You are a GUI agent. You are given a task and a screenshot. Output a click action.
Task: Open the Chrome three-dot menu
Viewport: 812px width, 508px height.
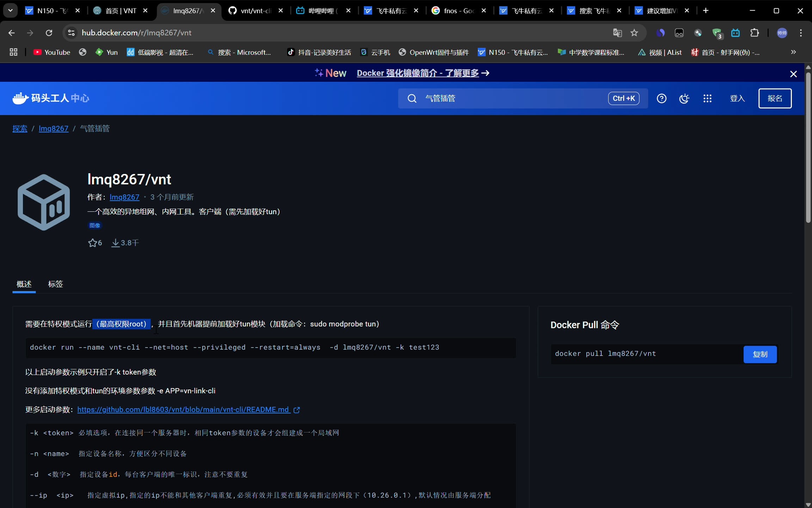pos(801,33)
